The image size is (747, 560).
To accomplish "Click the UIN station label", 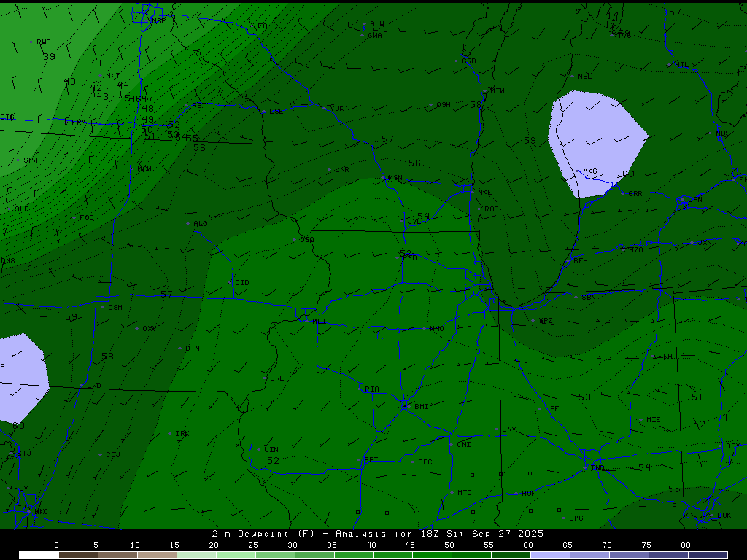I will (271, 449).
